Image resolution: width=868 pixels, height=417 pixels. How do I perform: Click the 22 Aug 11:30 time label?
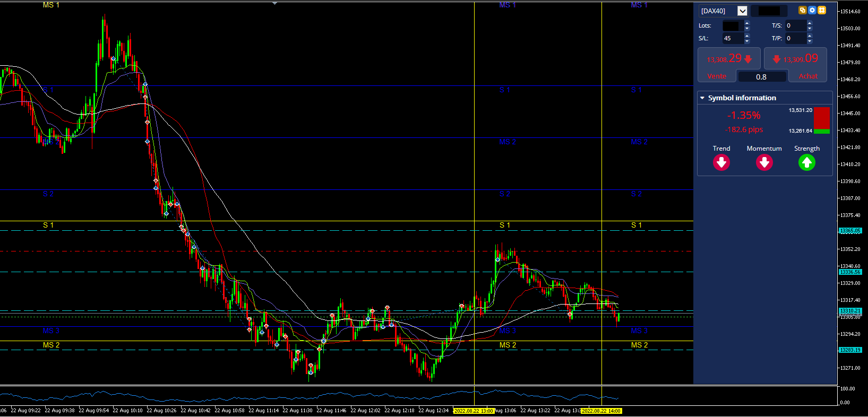[297, 411]
